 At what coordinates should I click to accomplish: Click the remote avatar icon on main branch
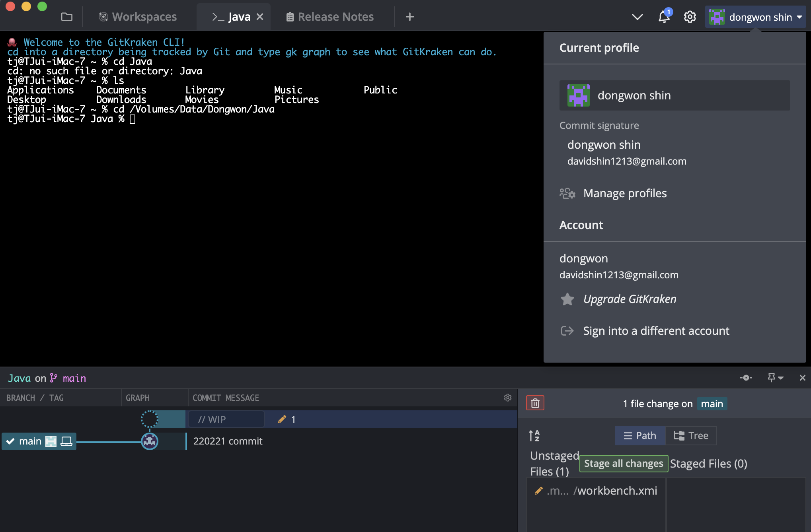click(x=51, y=441)
